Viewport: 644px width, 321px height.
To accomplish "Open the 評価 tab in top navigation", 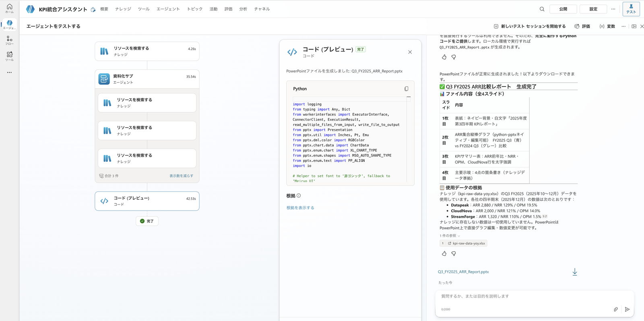I will pyautogui.click(x=228, y=9).
